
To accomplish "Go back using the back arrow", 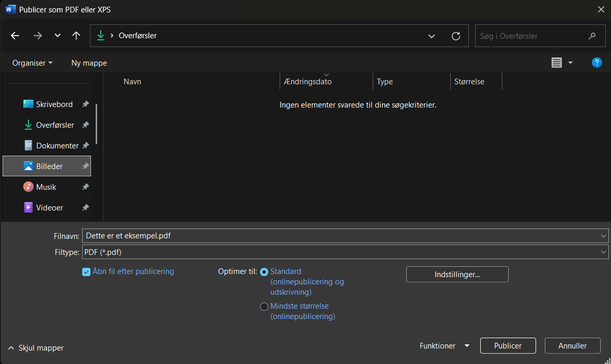I will [15, 36].
